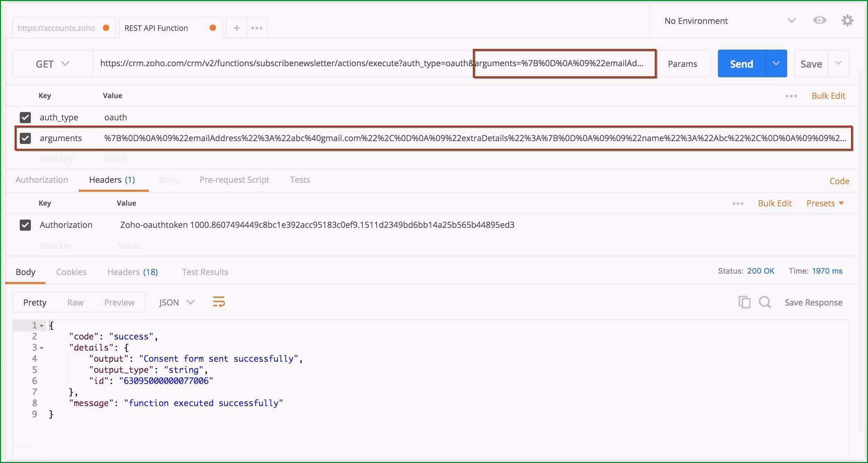
Task: Click the environment visibility eye icon
Action: pyautogui.click(x=819, y=19)
